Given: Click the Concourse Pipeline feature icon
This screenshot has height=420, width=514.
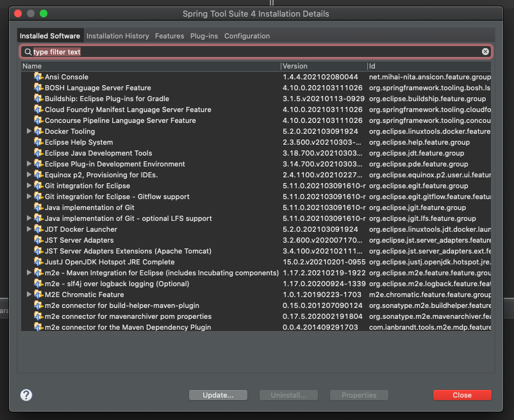Looking at the screenshot, I should pyautogui.click(x=38, y=120).
